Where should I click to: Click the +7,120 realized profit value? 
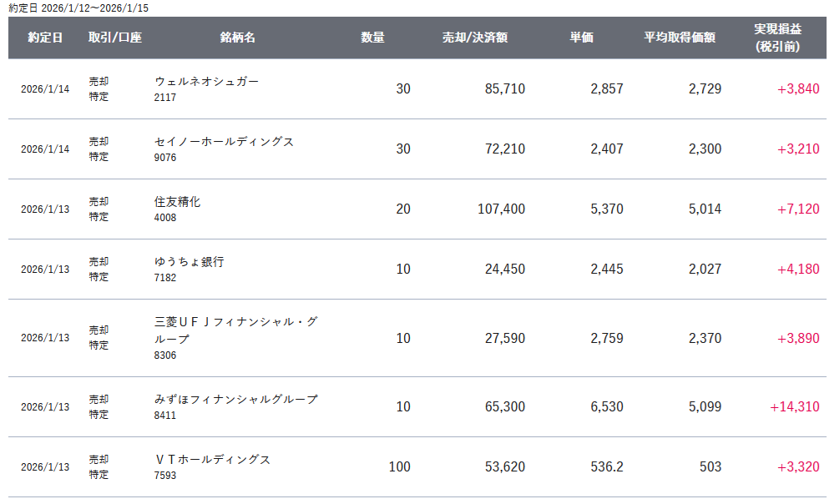pyautogui.click(x=798, y=209)
